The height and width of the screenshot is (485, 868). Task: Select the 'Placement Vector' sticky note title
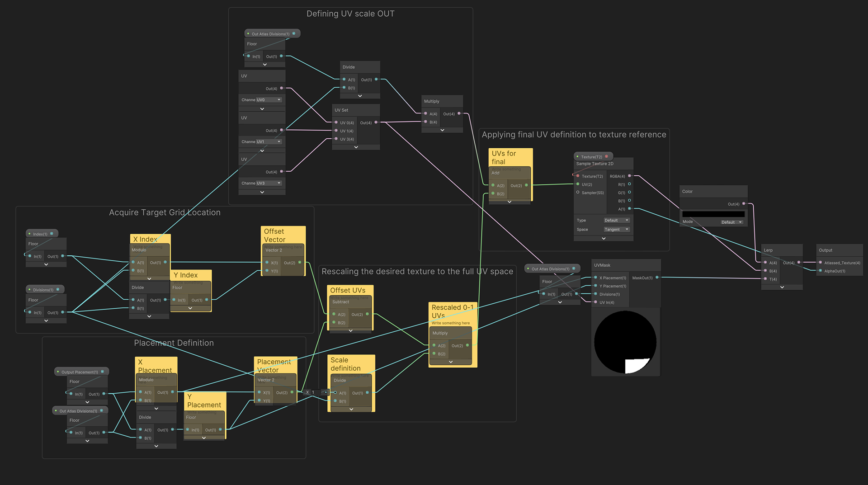pos(274,366)
